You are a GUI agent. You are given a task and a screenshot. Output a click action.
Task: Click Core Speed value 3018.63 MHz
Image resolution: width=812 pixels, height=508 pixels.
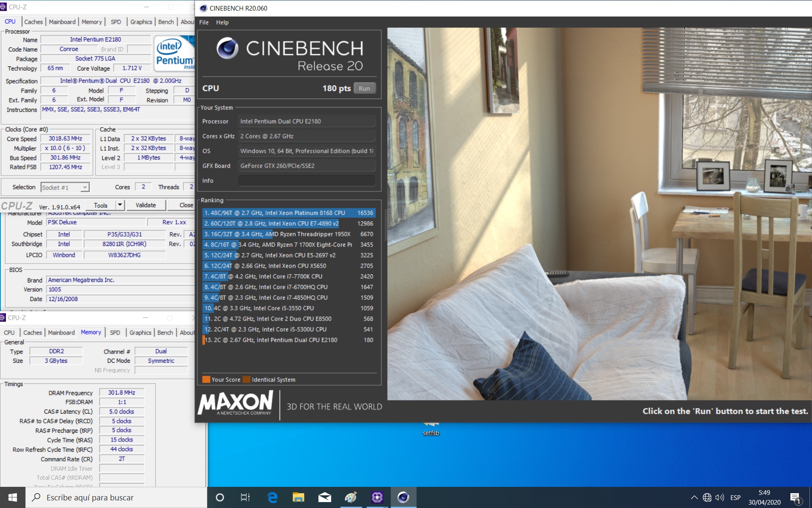(x=65, y=139)
